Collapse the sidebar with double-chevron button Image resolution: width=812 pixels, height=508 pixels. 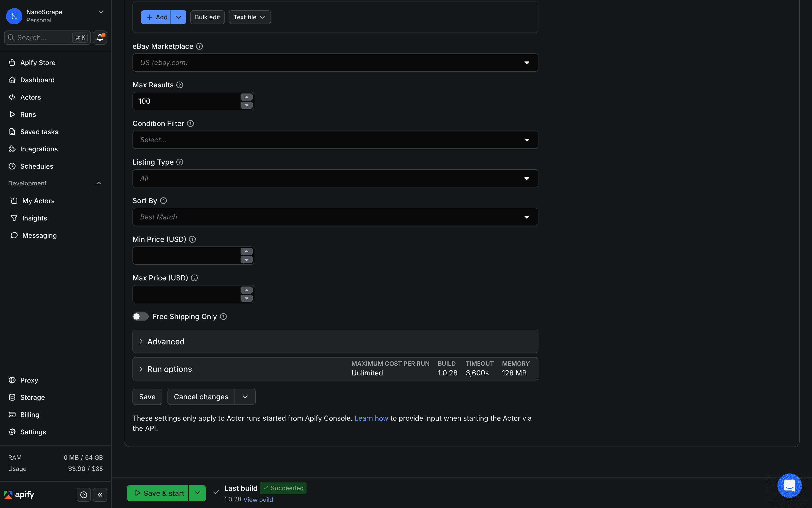[100, 495]
